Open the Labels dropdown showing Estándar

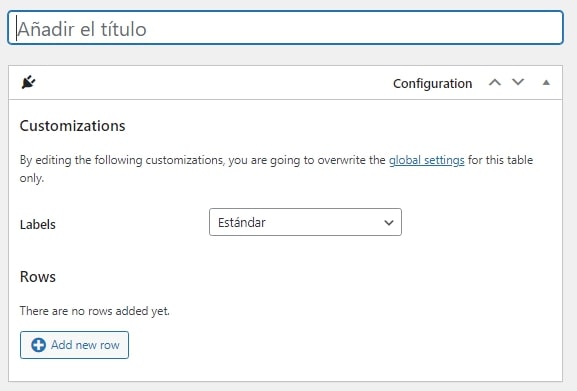[305, 222]
